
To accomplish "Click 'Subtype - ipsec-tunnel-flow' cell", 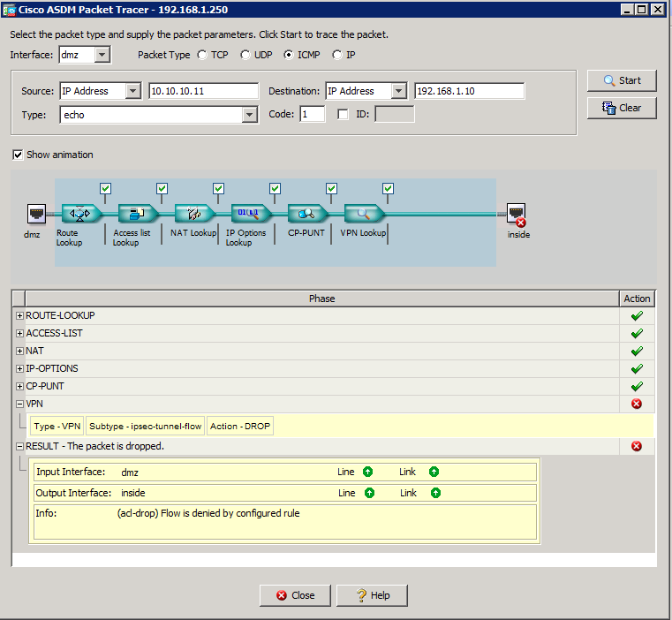I will tap(146, 427).
